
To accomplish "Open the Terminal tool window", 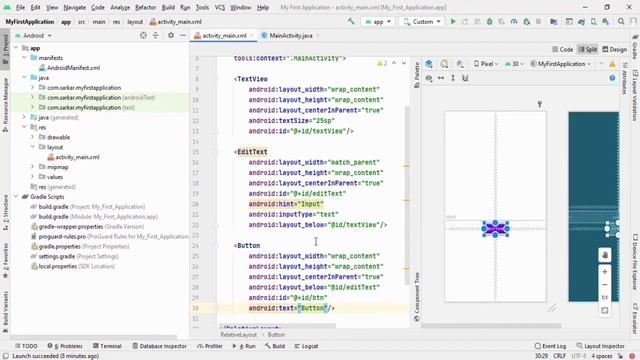I will coord(107,346).
